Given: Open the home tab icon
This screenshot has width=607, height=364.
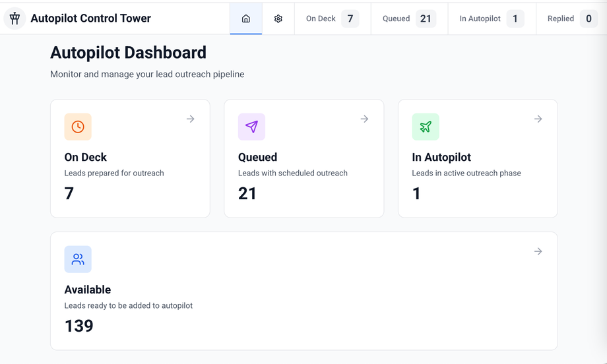Looking at the screenshot, I should click(246, 18).
